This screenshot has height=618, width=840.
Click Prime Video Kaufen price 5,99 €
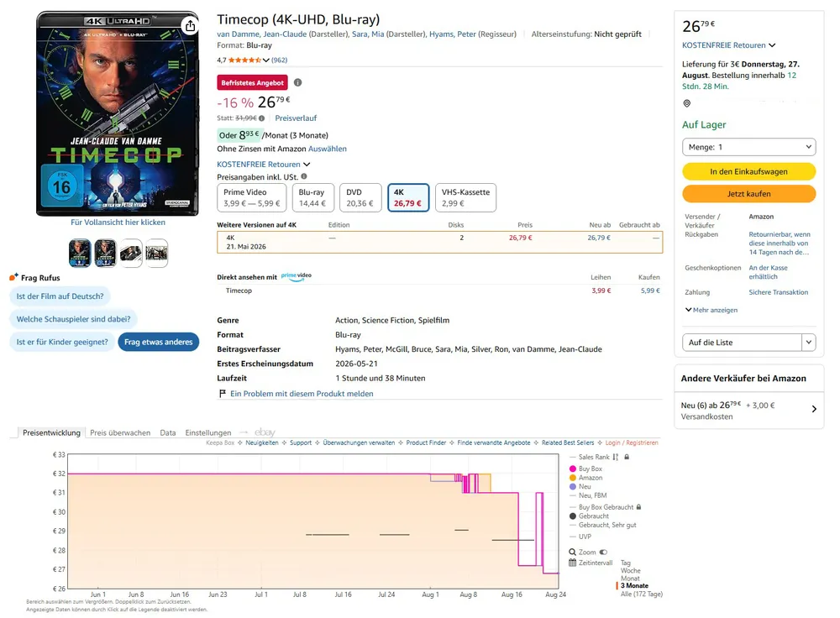coord(650,291)
